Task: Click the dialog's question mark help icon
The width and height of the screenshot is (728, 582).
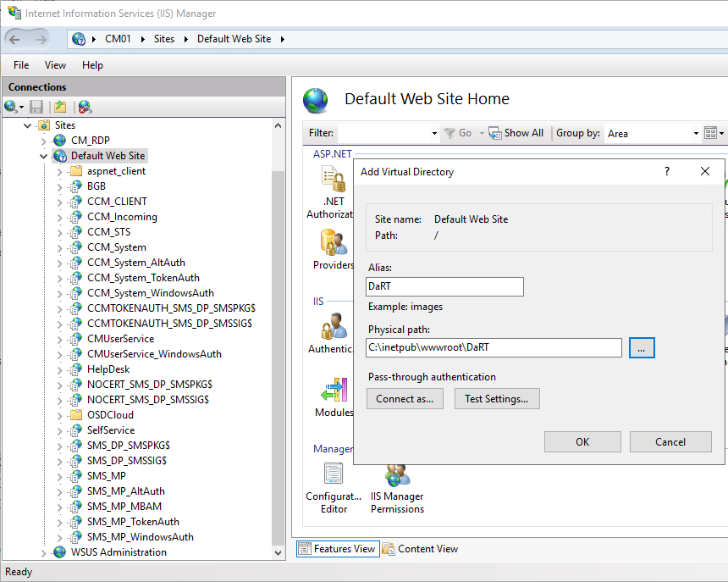Action: pyautogui.click(x=667, y=171)
